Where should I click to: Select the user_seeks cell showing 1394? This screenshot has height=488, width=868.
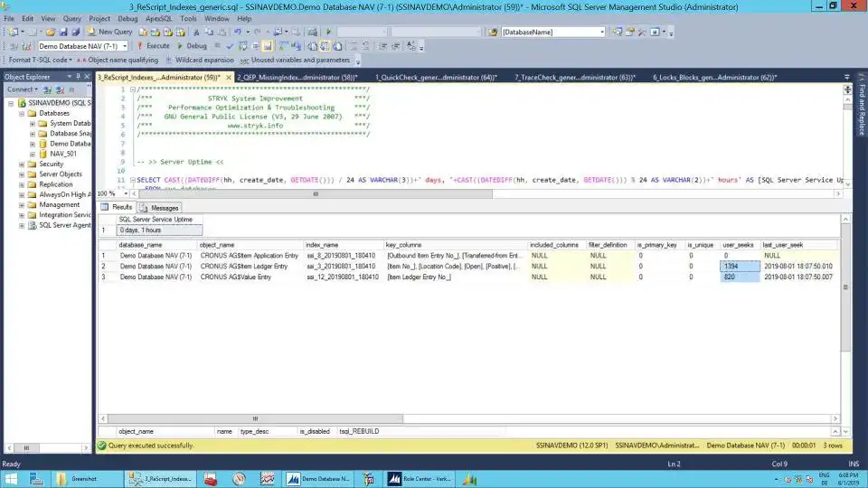(x=740, y=266)
